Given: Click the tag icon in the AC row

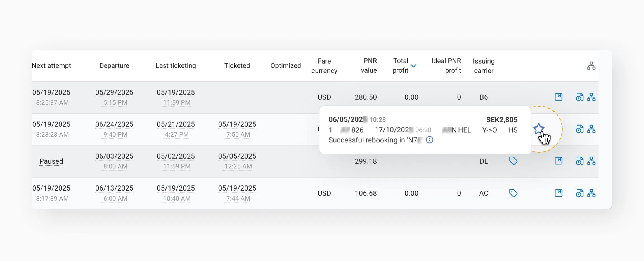Looking at the screenshot, I should click(x=513, y=193).
